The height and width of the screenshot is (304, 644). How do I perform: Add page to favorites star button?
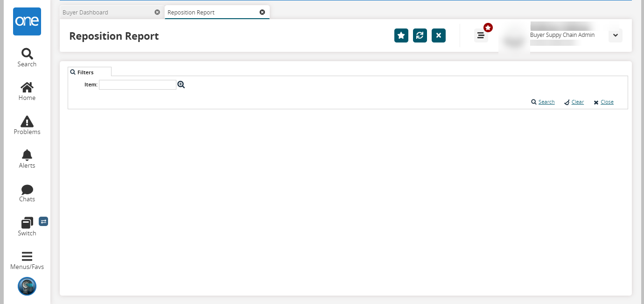[x=401, y=35]
